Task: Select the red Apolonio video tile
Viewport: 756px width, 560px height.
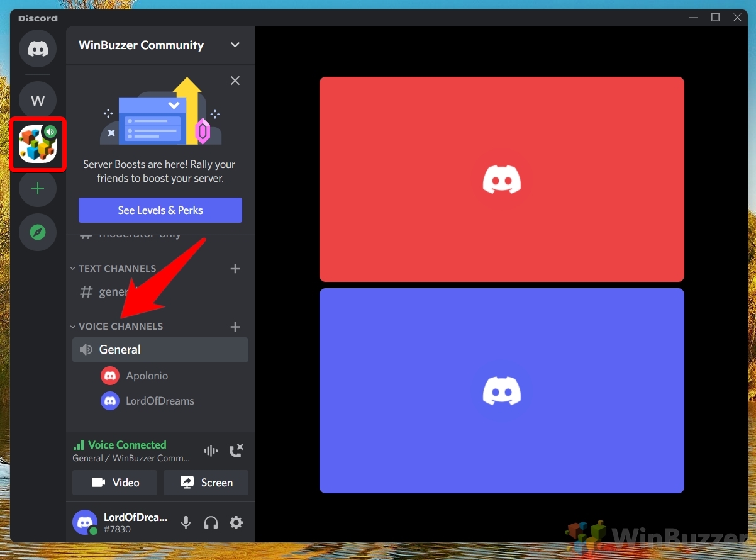Action: [502, 179]
